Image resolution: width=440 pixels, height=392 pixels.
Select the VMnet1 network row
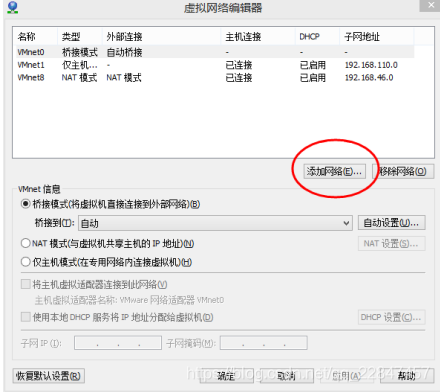(215, 65)
